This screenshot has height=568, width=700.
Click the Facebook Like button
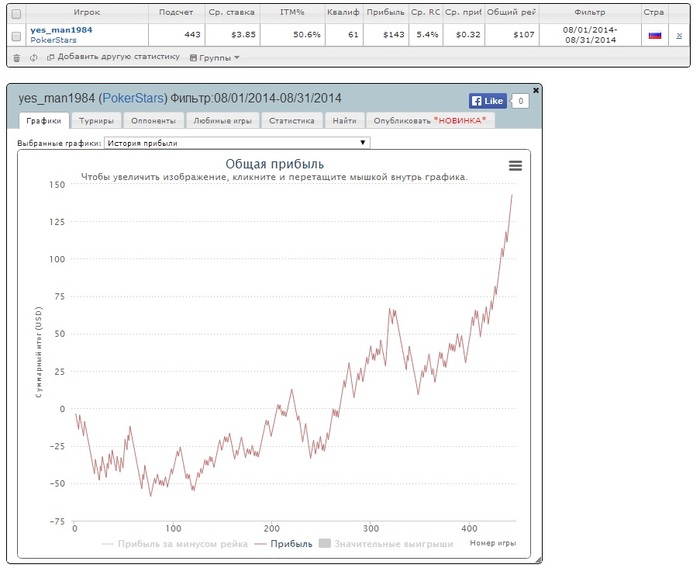[x=488, y=101]
